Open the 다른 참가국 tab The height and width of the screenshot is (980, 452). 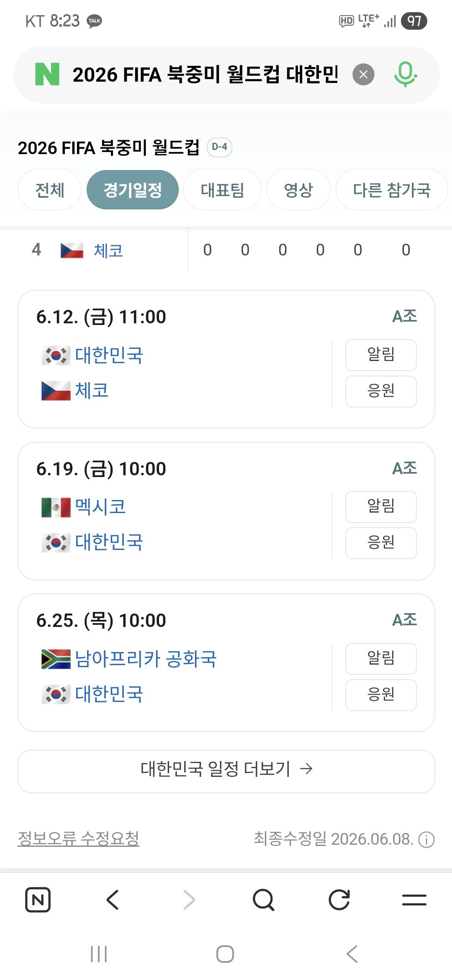392,190
